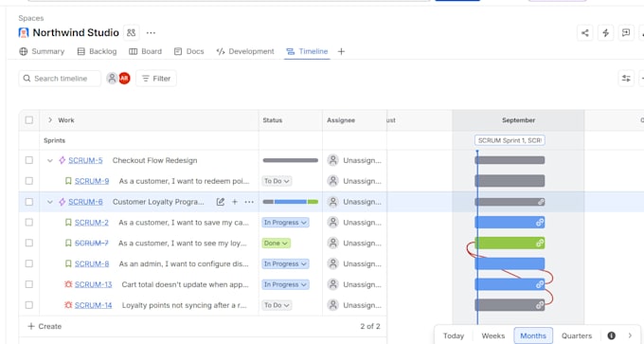Check the SCRUM-5 row checkbox
This screenshot has width=644, height=344.
(28, 160)
